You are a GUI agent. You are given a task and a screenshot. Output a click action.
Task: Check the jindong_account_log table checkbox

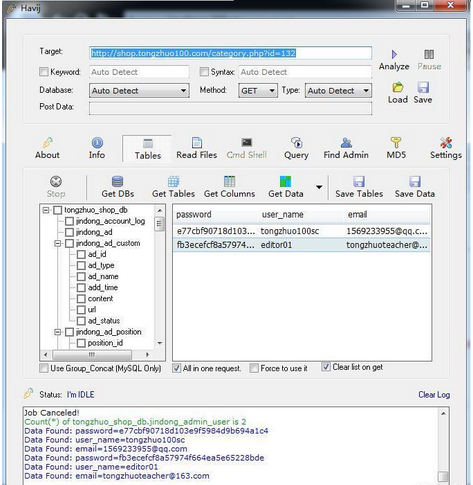(x=69, y=221)
